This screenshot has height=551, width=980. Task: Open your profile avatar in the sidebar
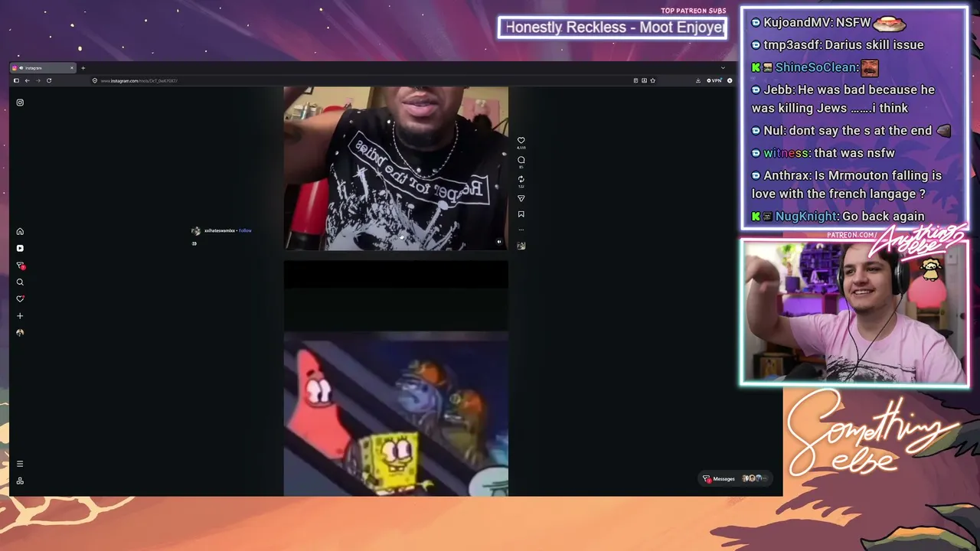point(20,333)
